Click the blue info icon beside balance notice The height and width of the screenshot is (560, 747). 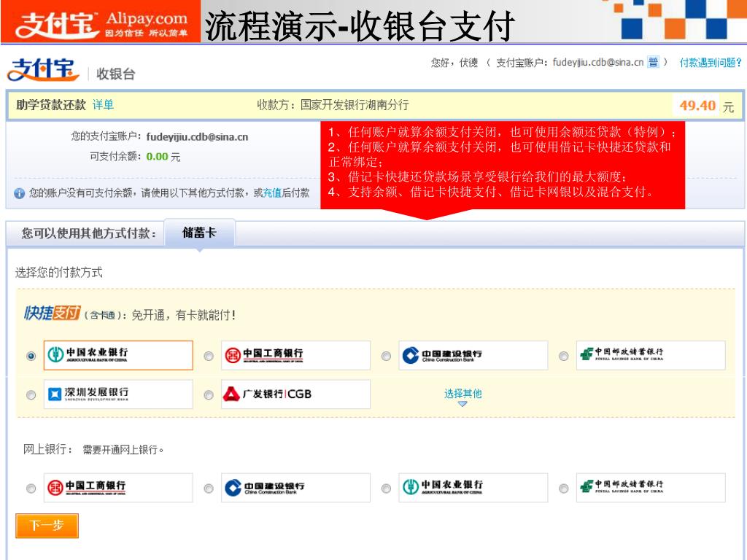[x=20, y=193]
